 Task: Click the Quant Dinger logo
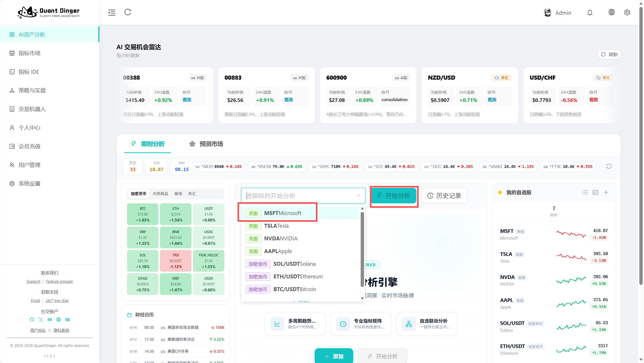tap(49, 12)
